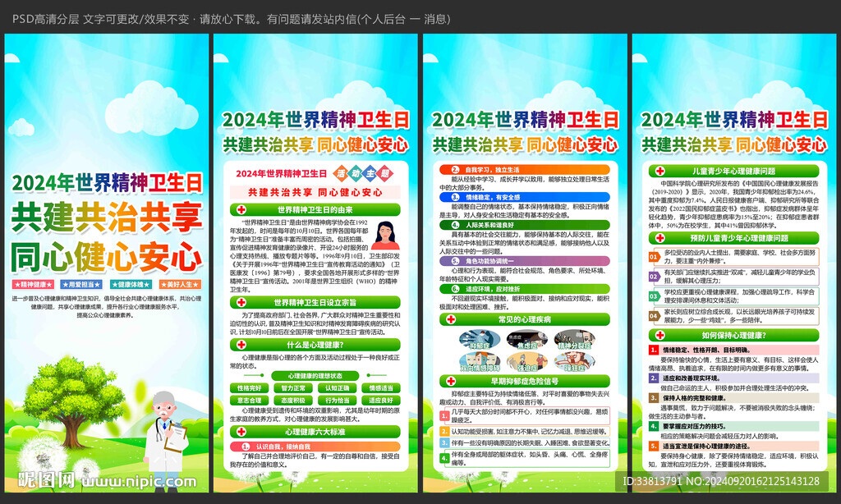Viewport: 841px width, 504px height.
Task: Click the red cross icon beside 早期抑郁症危险信号
Action: point(451,381)
